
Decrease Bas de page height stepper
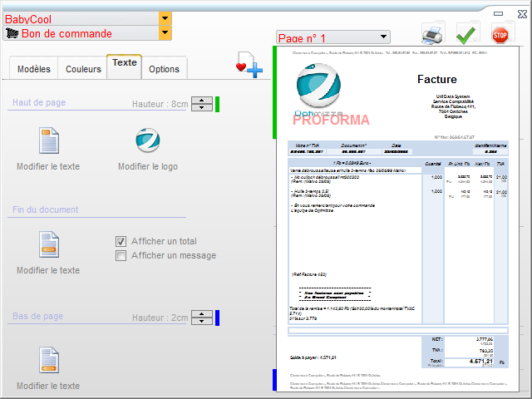202,321
